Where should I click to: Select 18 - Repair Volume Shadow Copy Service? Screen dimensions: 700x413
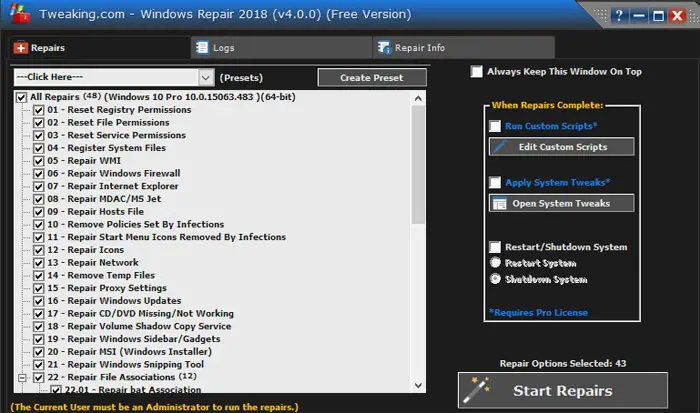coord(139,326)
